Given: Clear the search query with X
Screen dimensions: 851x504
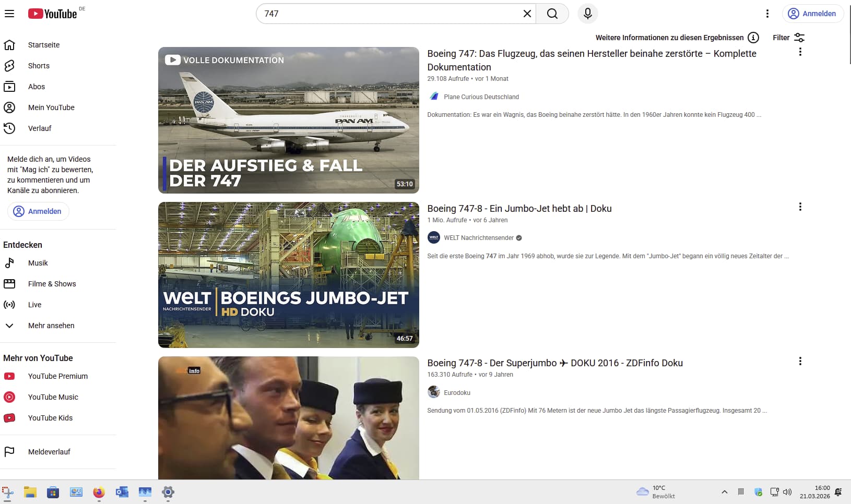Looking at the screenshot, I should tap(527, 14).
